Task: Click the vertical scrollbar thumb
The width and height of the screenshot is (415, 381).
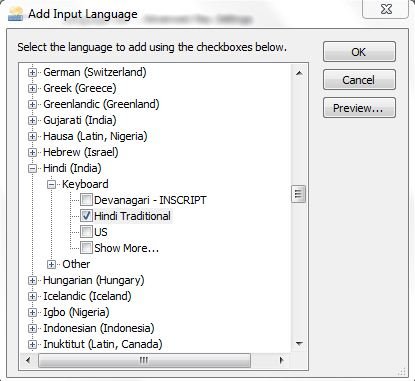Action: pyautogui.click(x=298, y=194)
